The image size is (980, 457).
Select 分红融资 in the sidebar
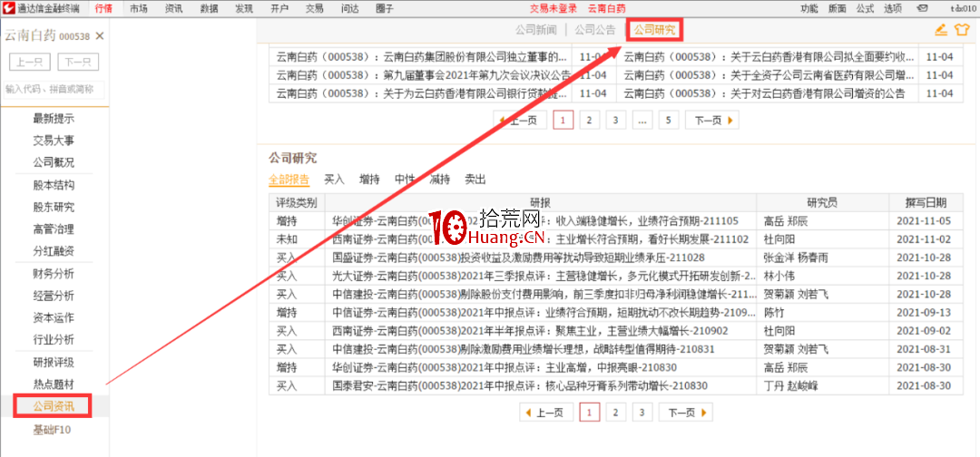tap(54, 251)
